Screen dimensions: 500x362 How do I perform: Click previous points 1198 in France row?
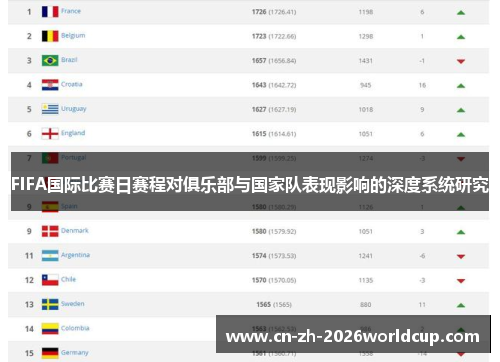[366, 12]
